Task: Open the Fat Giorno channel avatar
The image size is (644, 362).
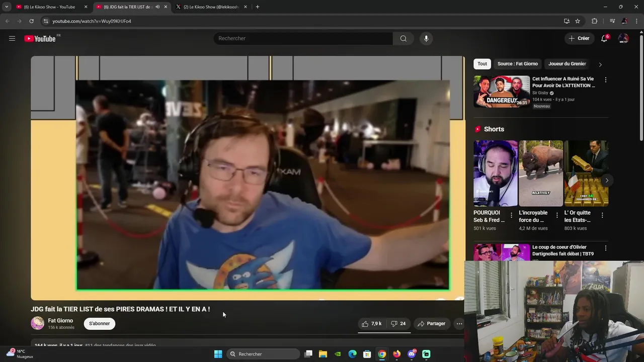Action: (38, 323)
